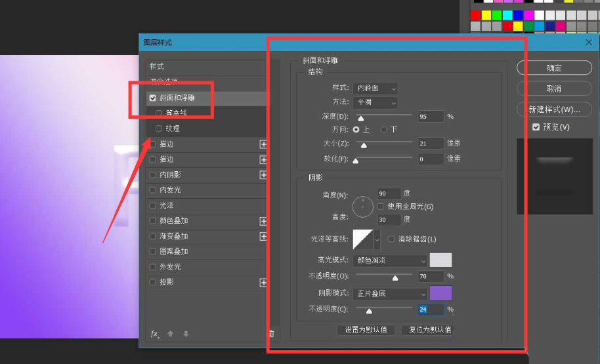The image size is (600, 364).
Task: Open the Highlight Mode blend dropdown
Action: pos(391,260)
